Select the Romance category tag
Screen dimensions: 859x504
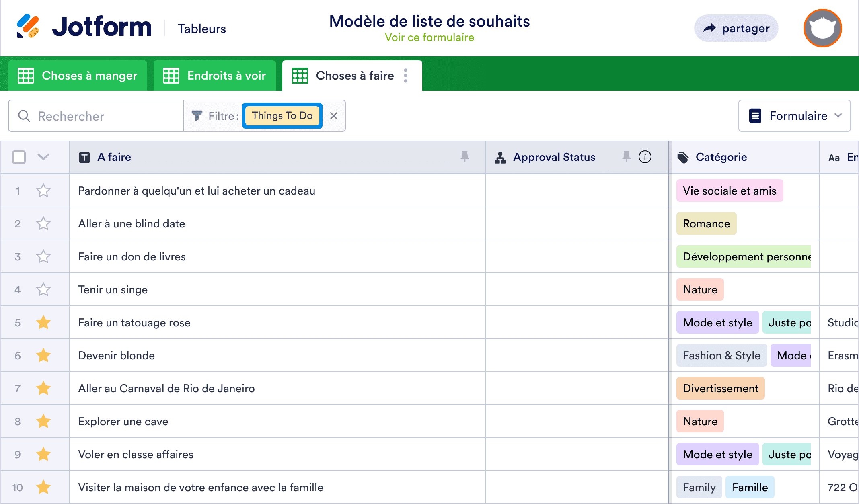pos(706,223)
